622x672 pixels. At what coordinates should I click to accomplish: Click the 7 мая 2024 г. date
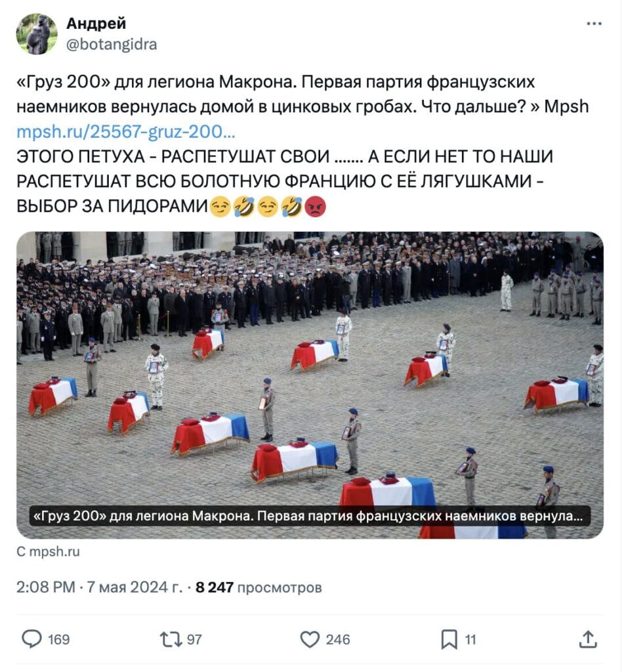tap(135, 587)
